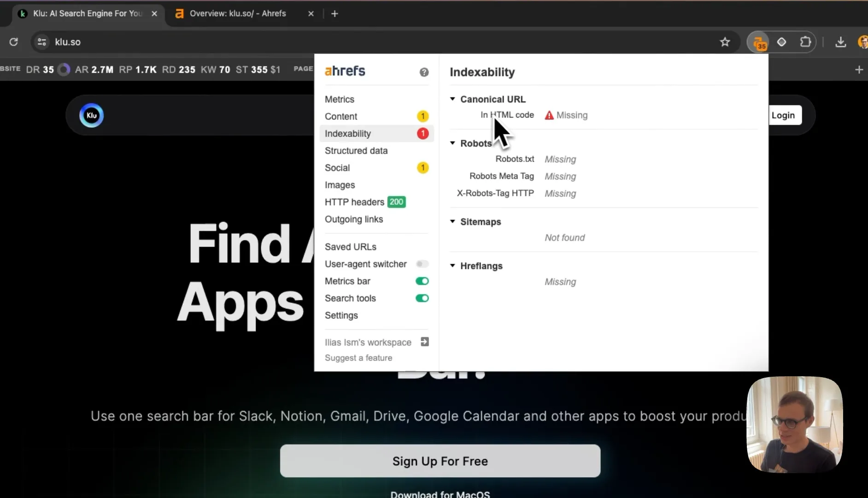The height and width of the screenshot is (498, 868).
Task: Close the Klu AI Search Engine tab
Action: click(154, 13)
